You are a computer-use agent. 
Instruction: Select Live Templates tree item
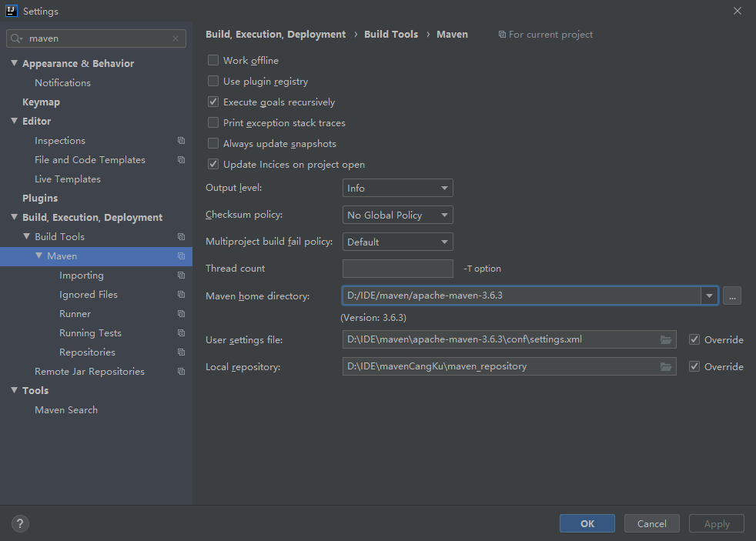point(68,179)
